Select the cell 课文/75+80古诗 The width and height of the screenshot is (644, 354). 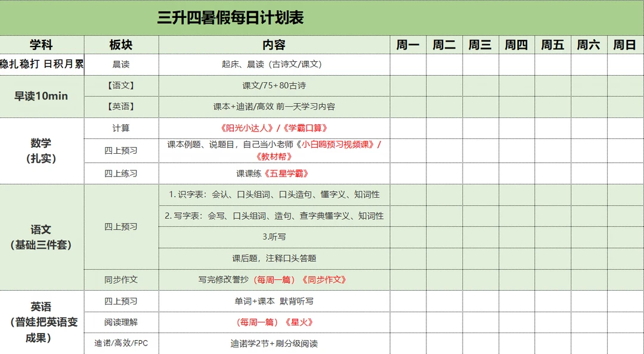tap(274, 86)
